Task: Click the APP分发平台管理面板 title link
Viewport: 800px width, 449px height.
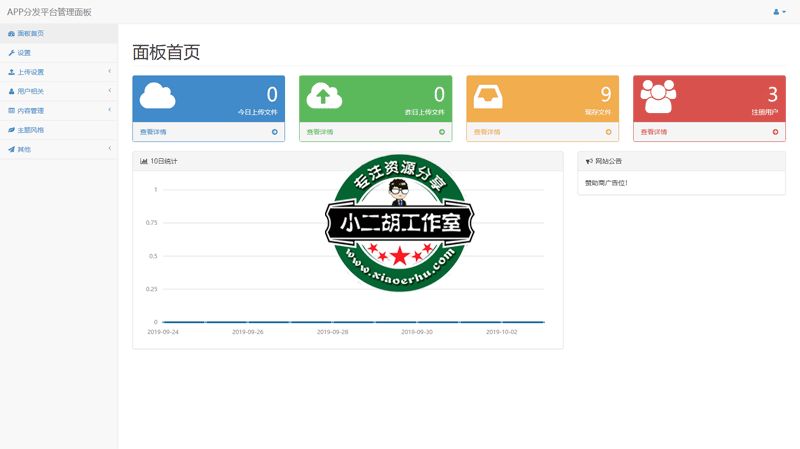Action: point(49,12)
